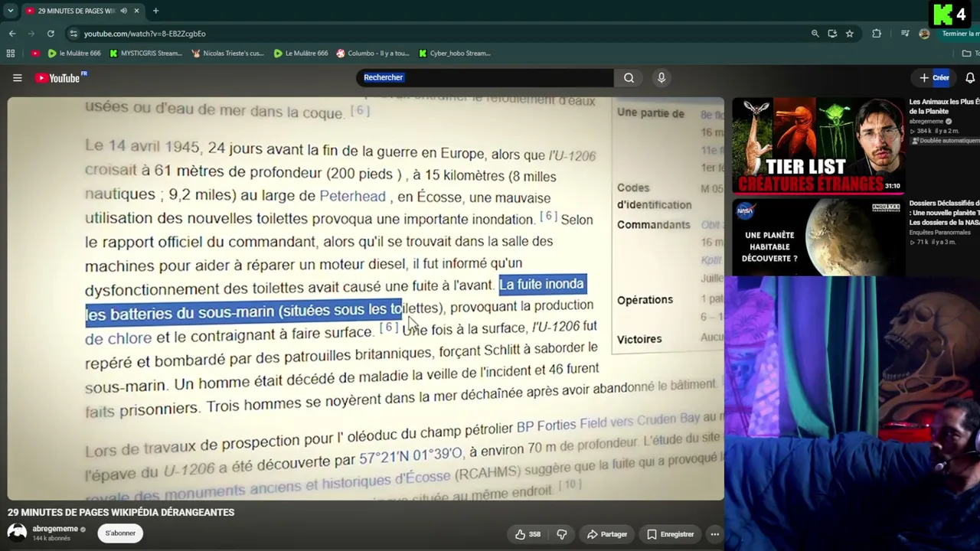
Task: Click the 'Commandants' infobox label in video
Action: [654, 225]
